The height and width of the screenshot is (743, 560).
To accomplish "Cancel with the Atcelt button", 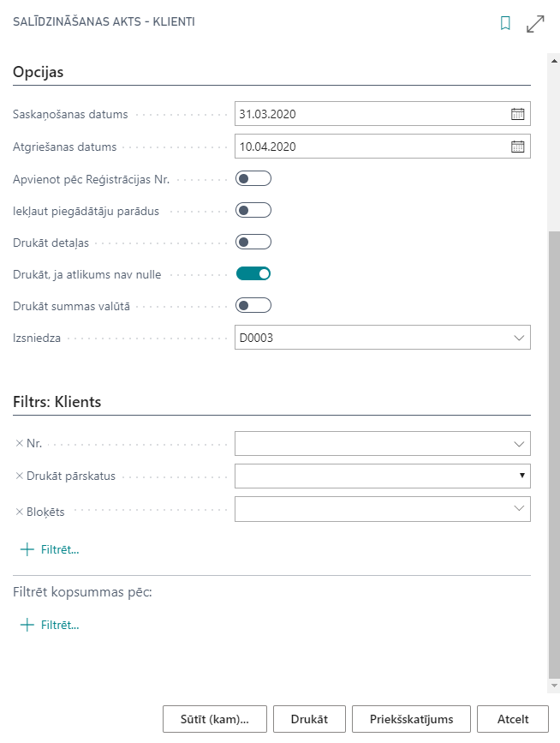I will pos(513,719).
